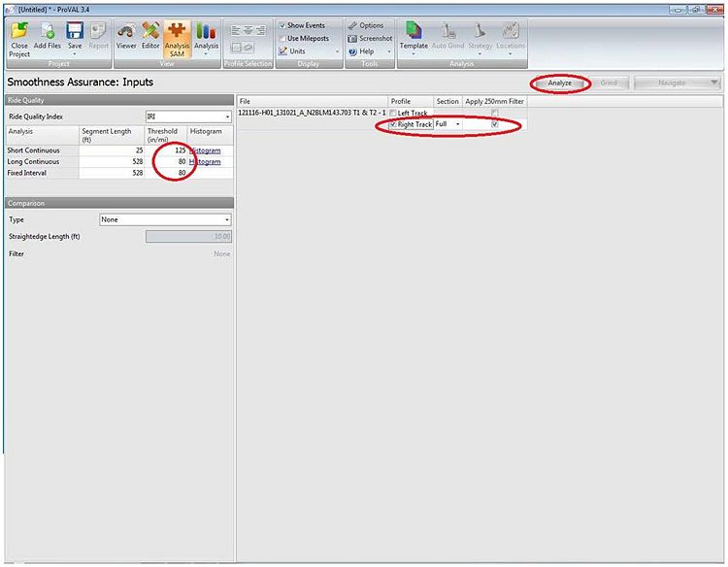
Task: Click the Short Continuous row label
Action: (x=33, y=150)
